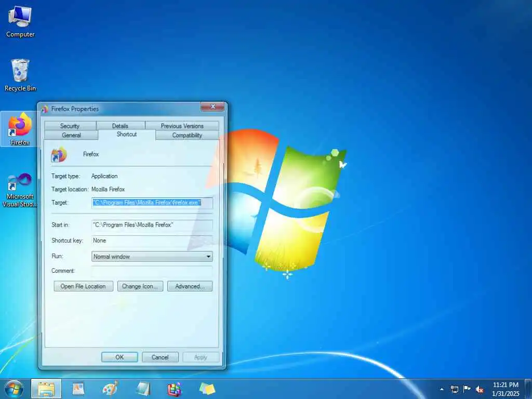Open Windows Explorer from taskbar

46,389
